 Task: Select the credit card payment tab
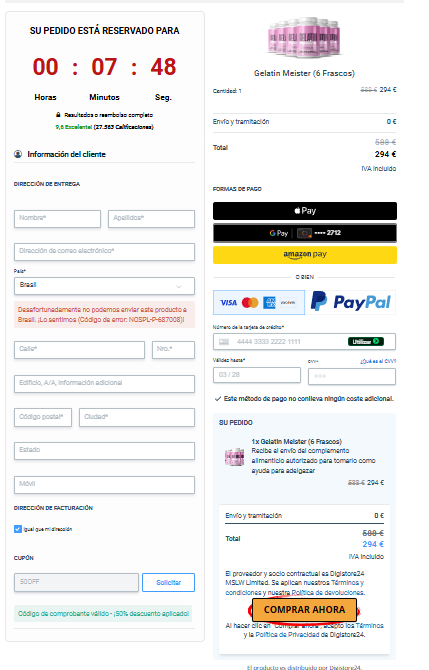259,303
